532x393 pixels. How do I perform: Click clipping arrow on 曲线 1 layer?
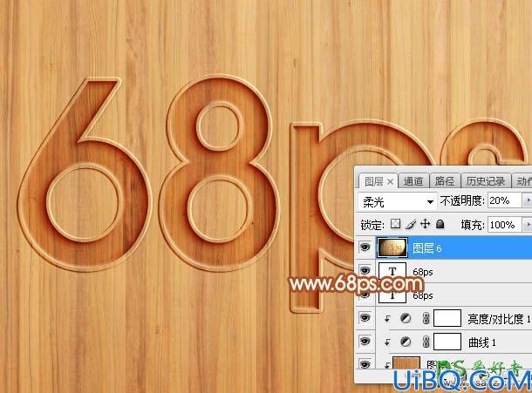coord(387,342)
